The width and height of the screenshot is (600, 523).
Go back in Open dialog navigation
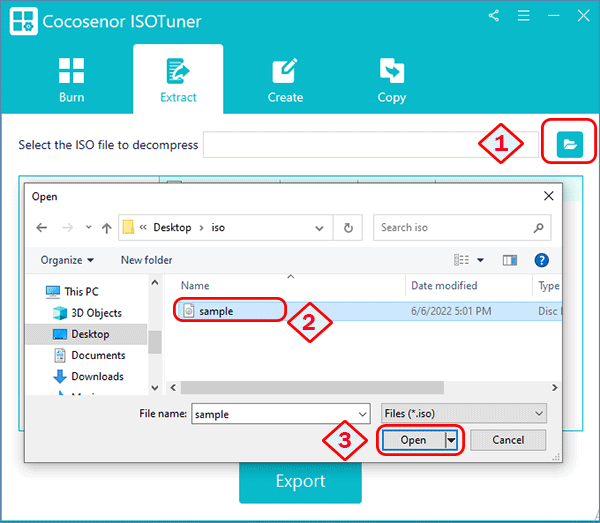coord(41,228)
